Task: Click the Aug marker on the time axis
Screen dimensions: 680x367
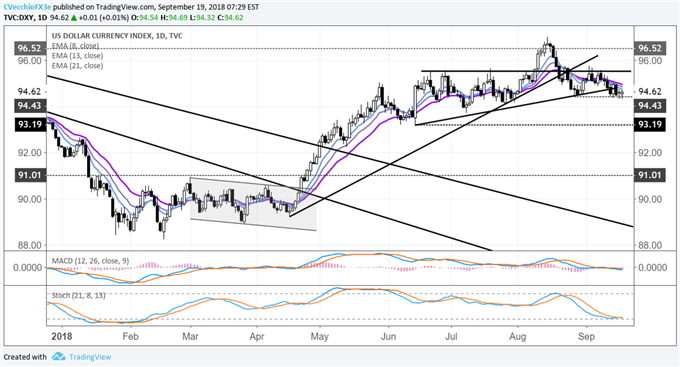Action: click(517, 337)
